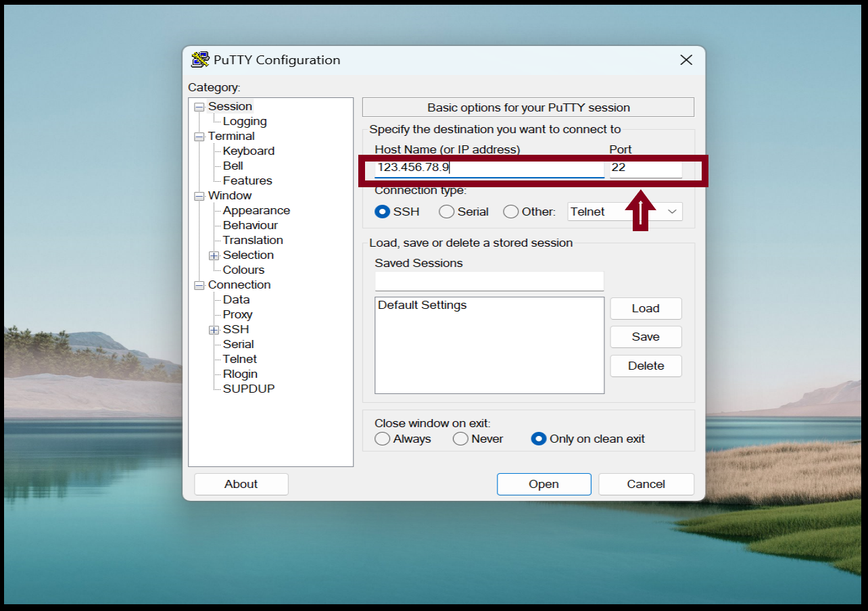Screen dimensions: 868x611
Task: Open the Telnet protocol dropdown
Action: (x=625, y=212)
